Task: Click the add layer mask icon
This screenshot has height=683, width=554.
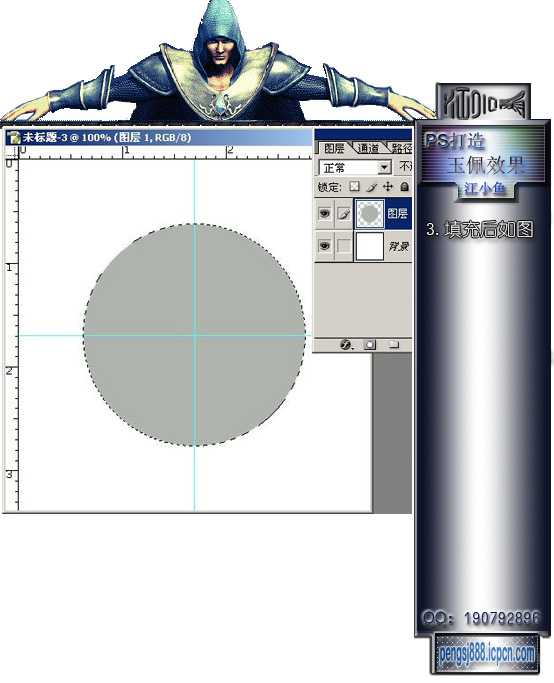Action: click(370, 345)
